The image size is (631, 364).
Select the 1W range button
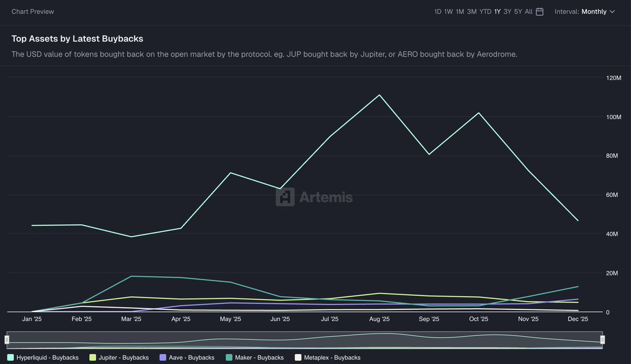pyautogui.click(x=448, y=11)
